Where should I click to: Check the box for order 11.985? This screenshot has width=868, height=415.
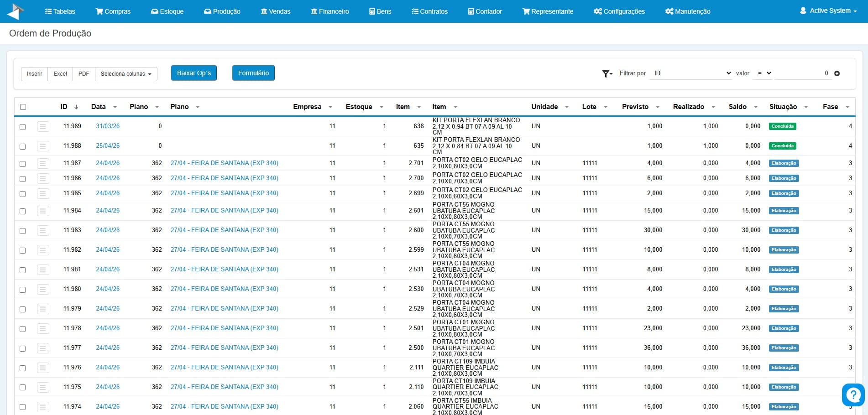23,194
